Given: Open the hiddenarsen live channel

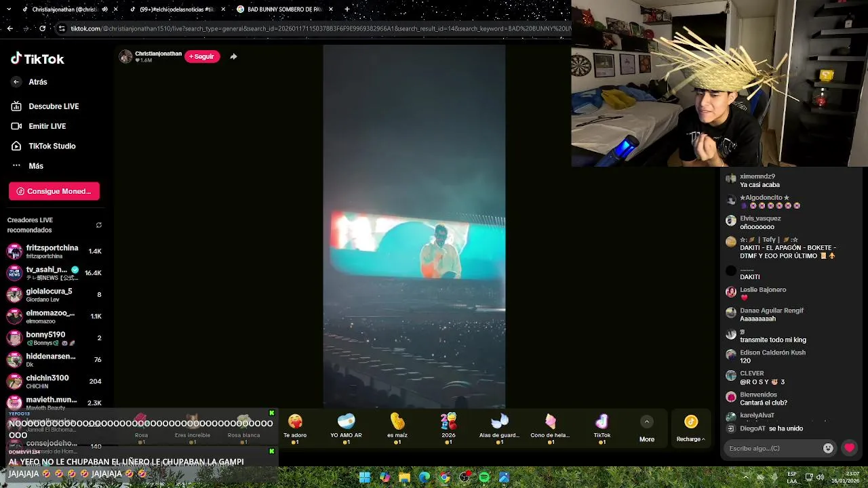Looking at the screenshot, I should coord(54,360).
